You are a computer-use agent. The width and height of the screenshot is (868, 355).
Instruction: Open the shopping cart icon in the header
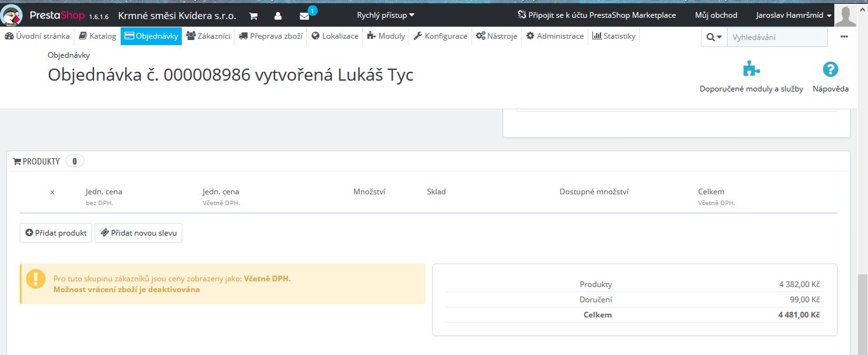254,15
